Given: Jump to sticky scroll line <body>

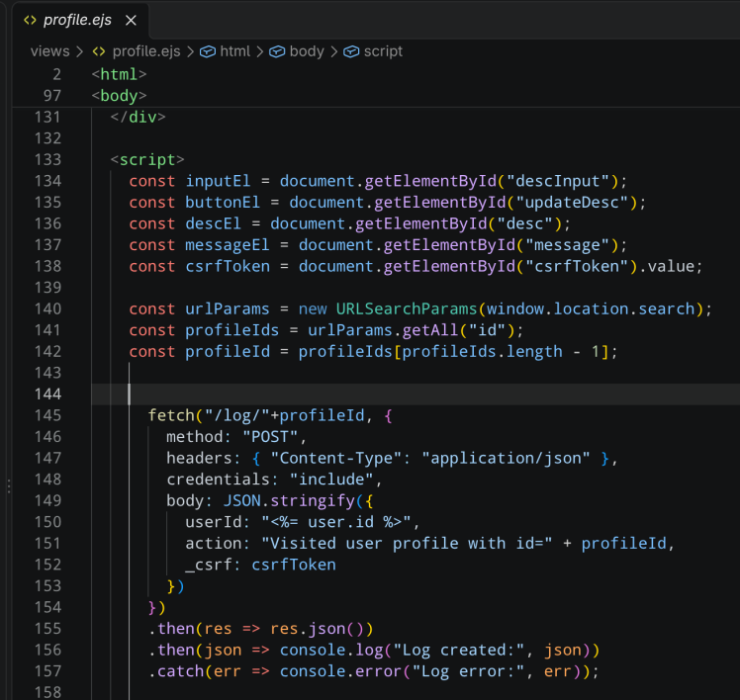Looking at the screenshot, I should click(119, 96).
